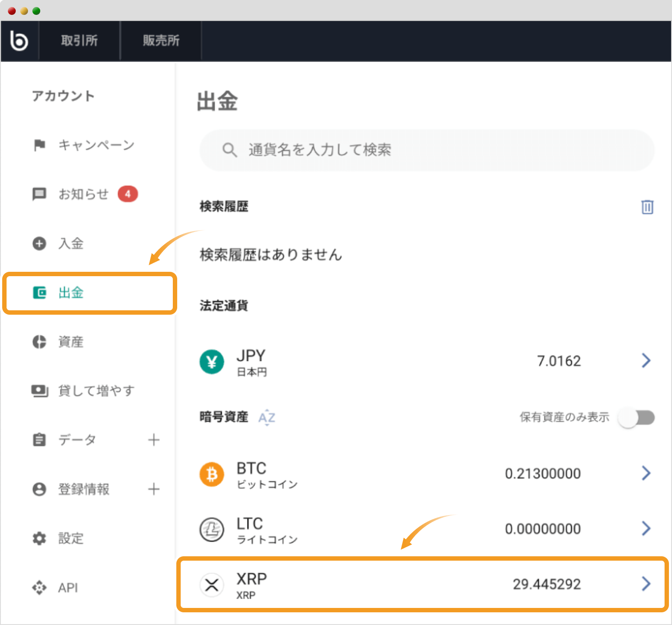Click the 登録情報 person icon
Screen dimensions: 672x625
pyautogui.click(x=39, y=489)
